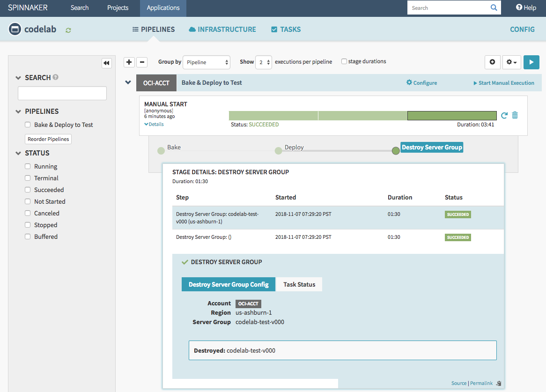Re-run execution with the refresh arrow icon
The width and height of the screenshot is (546, 392).
[x=504, y=115]
